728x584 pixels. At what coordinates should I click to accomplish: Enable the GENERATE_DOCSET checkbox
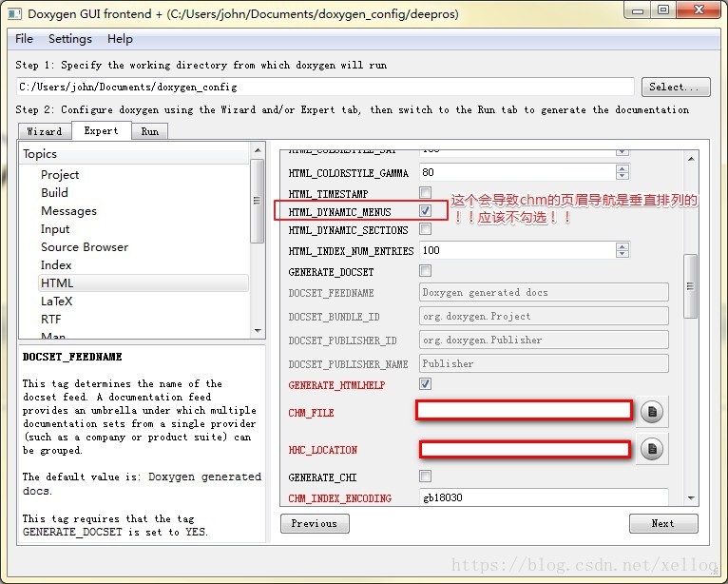[x=425, y=271]
